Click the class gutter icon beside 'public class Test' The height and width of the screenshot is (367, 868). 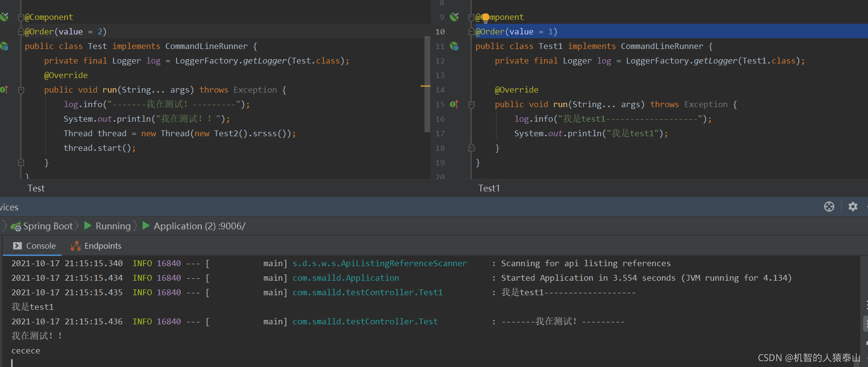click(4, 46)
